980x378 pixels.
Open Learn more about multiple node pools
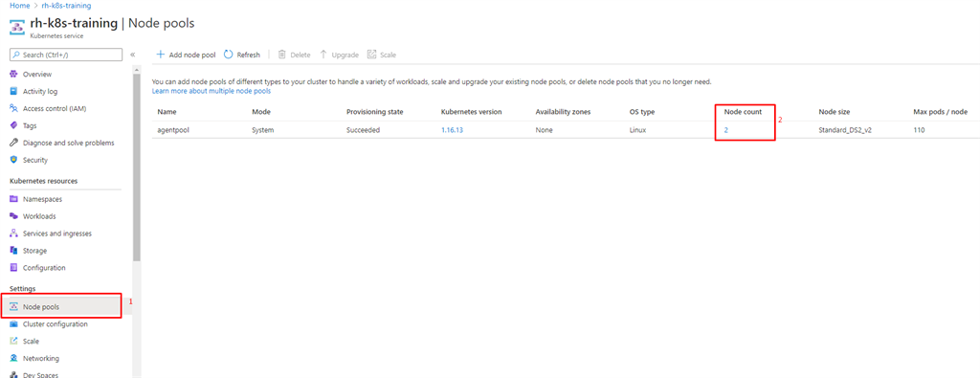click(212, 91)
